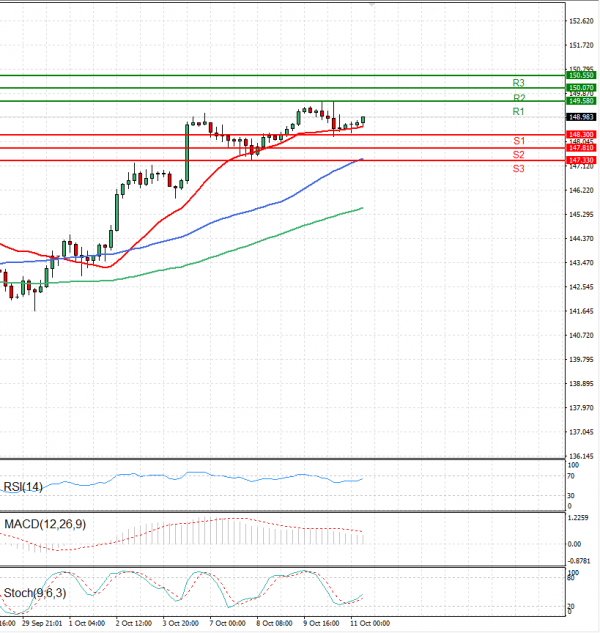Click the S1 support label

pos(519,141)
